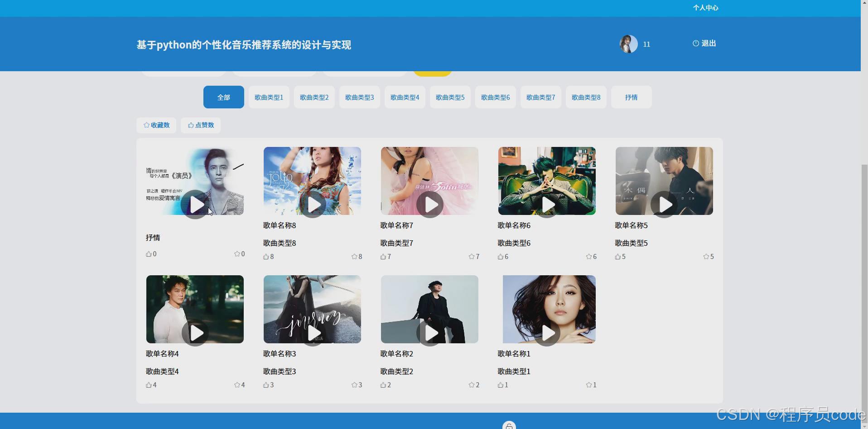Select the 歌曲类型3 filter tab
Screen dimensions: 868x429
coord(359,97)
